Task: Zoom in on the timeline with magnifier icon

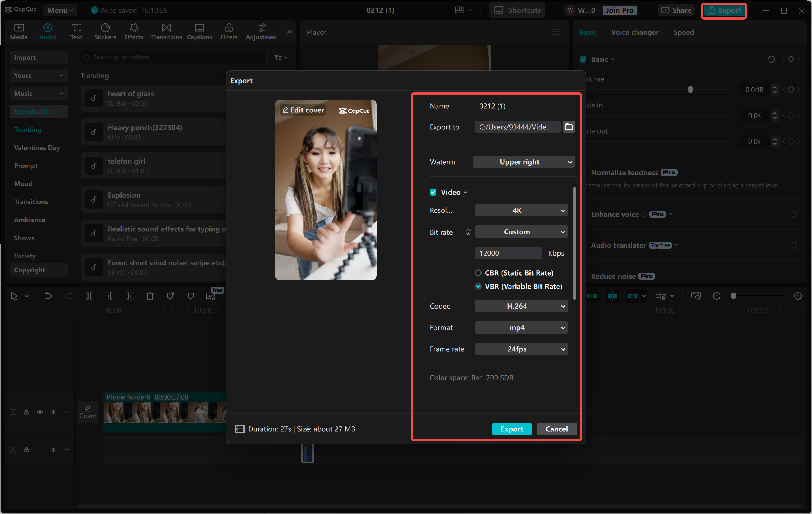Action: click(798, 296)
